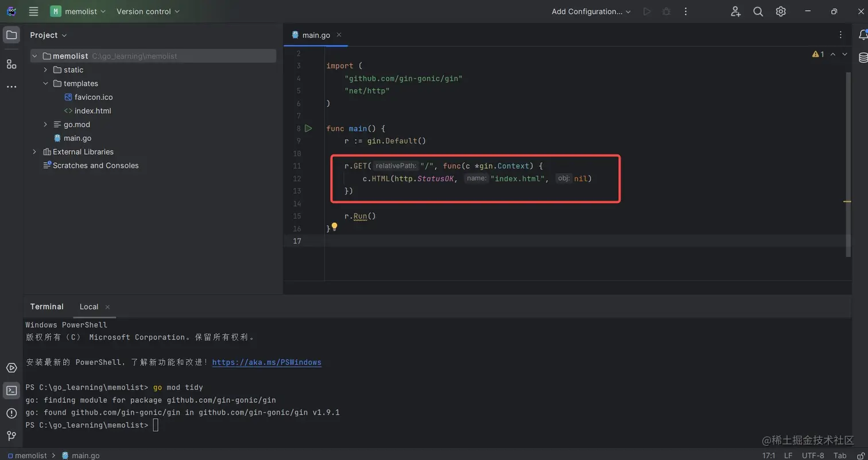
Task: Open the memolist project dropdown
Action: [x=78, y=11]
